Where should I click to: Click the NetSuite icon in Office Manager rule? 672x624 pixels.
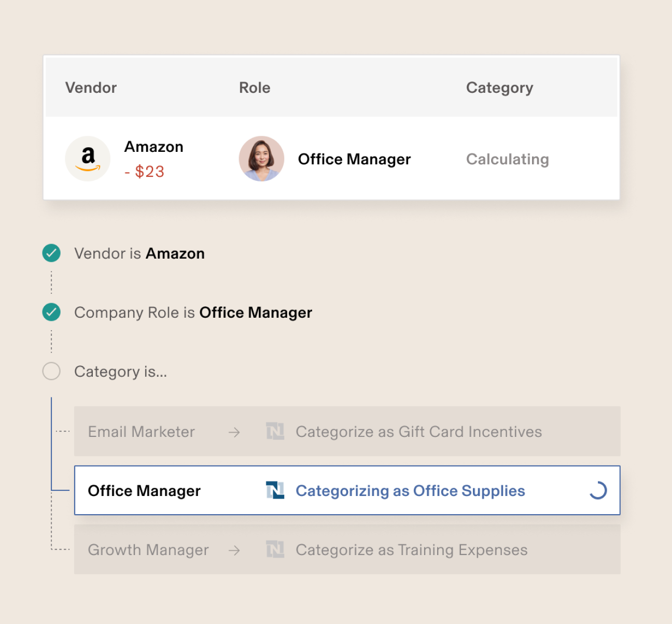click(x=275, y=490)
